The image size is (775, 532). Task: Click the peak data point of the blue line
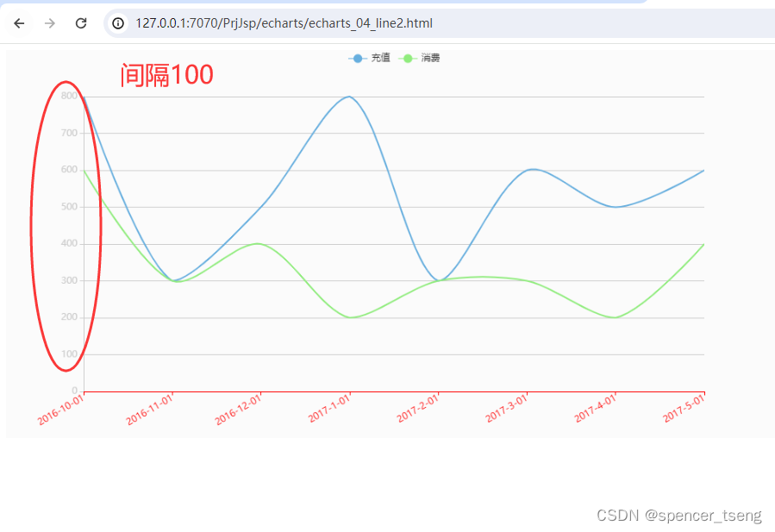pos(347,97)
